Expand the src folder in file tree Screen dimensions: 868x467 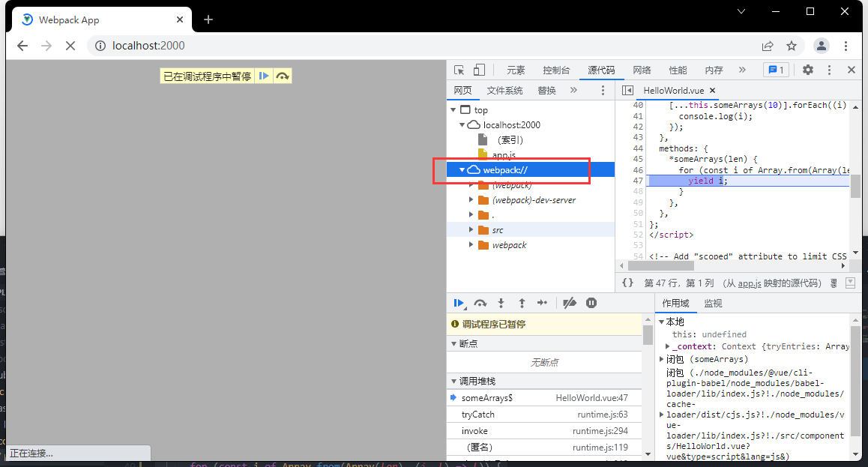pos(471,230)
